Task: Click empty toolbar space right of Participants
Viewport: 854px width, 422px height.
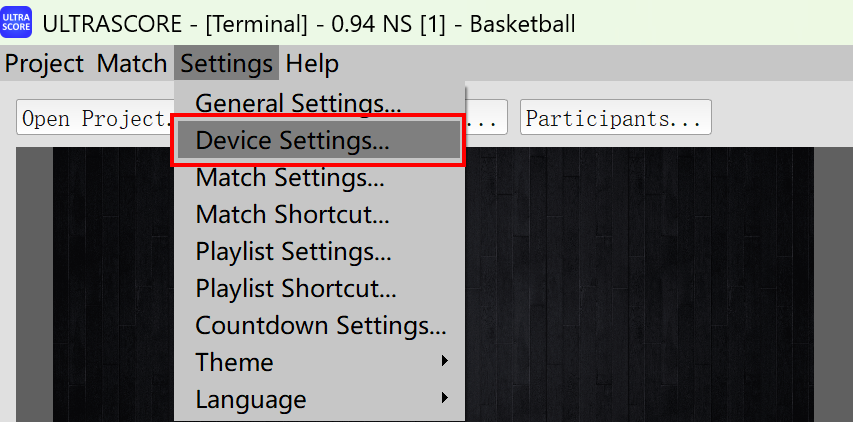Action: point(780,118)
